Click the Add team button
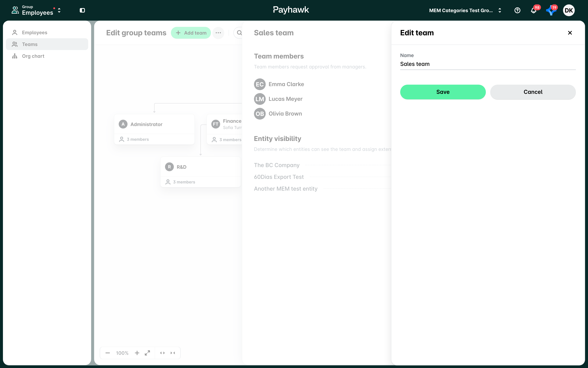588x368 pixels. click(x=191, y=33)
